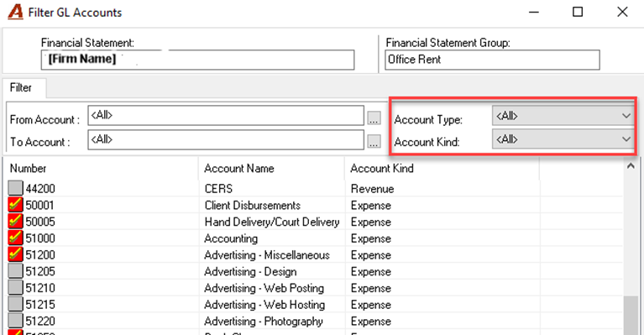The image size is (644, 335).
Task: Select the Accounting account name
Action: [x=231, y=238]
